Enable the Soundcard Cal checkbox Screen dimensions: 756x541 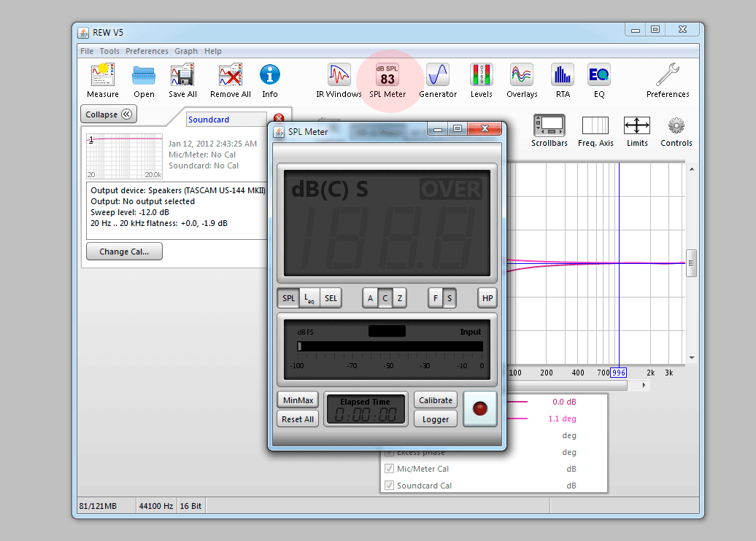[390, 486]
